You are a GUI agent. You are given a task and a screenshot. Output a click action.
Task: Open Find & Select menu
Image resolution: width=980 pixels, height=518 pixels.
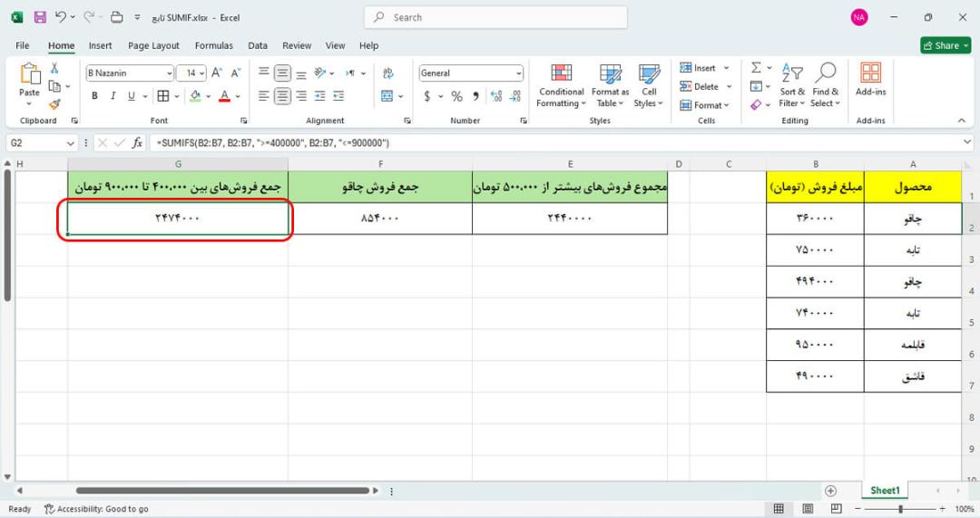825,86
